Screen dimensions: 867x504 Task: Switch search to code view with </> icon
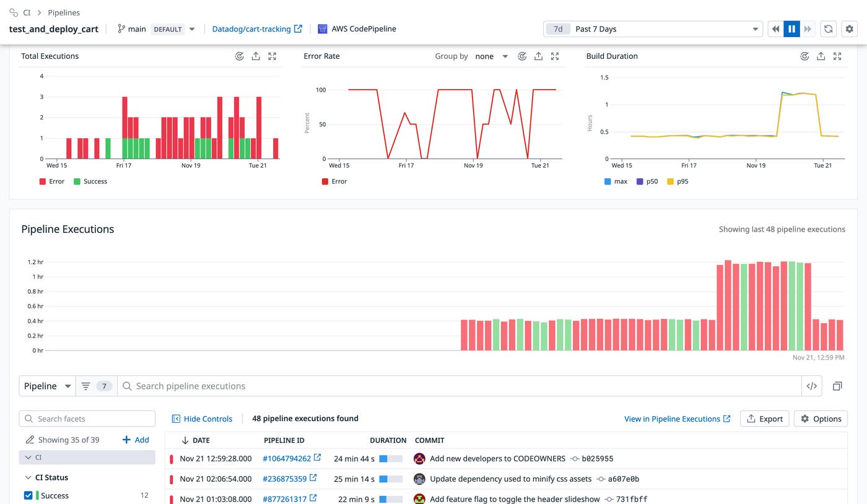[x=811, y=386]
